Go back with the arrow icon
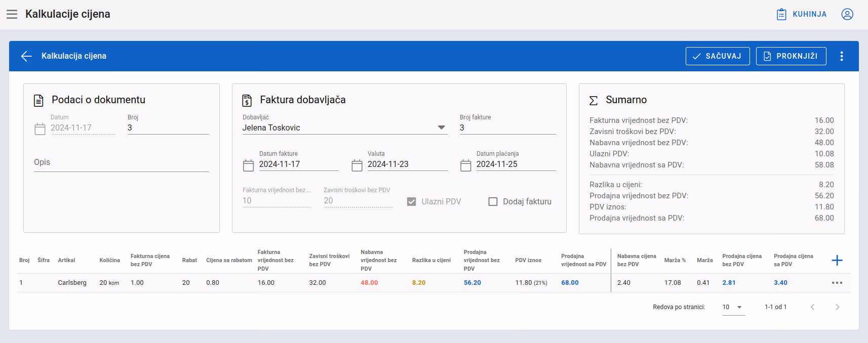The image size is (868, 343). pyautogui.click(x=26, y=56)
